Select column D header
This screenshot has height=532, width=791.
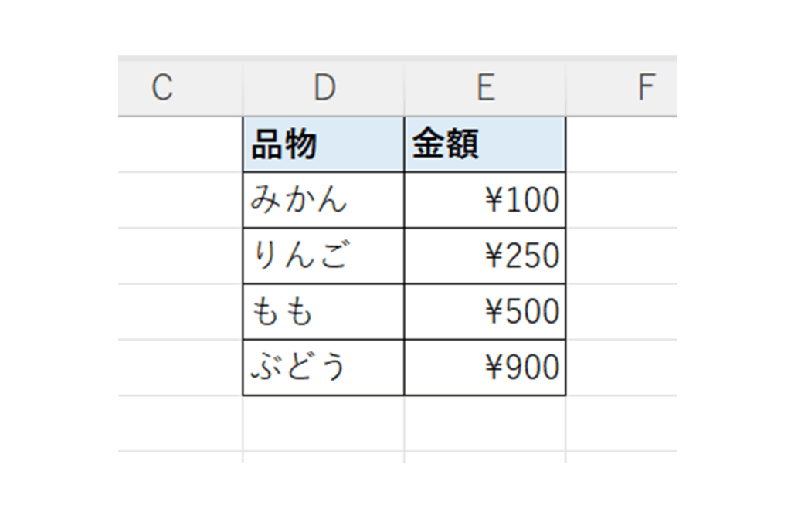[324, 88]
